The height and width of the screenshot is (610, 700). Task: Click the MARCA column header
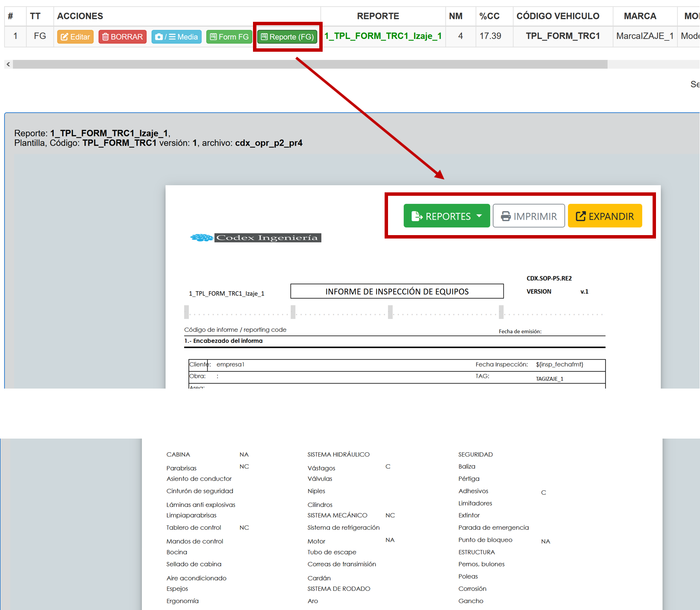point(640,16)
